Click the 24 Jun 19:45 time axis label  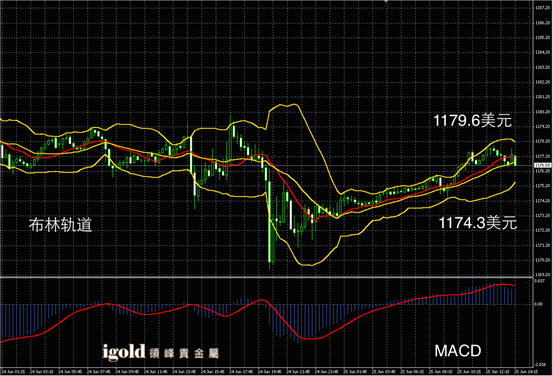tap(269, 371)
